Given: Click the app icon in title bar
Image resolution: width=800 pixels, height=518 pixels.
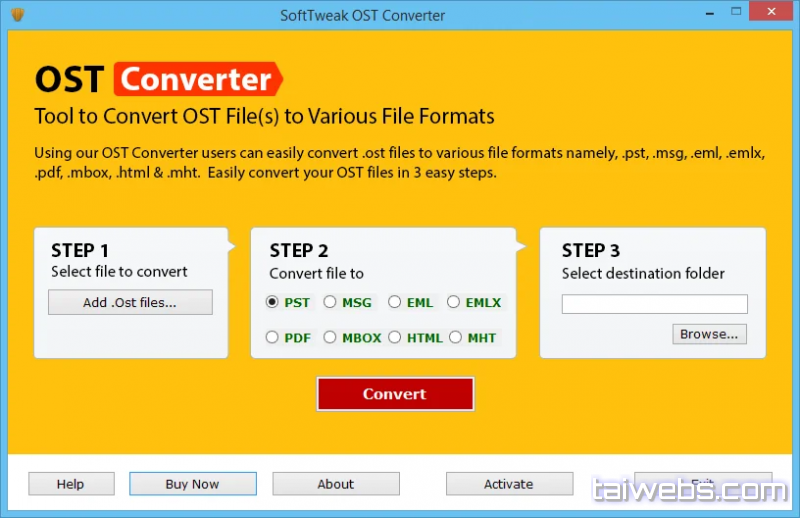Looking at the screenshot, I should [x=15, y=15].
